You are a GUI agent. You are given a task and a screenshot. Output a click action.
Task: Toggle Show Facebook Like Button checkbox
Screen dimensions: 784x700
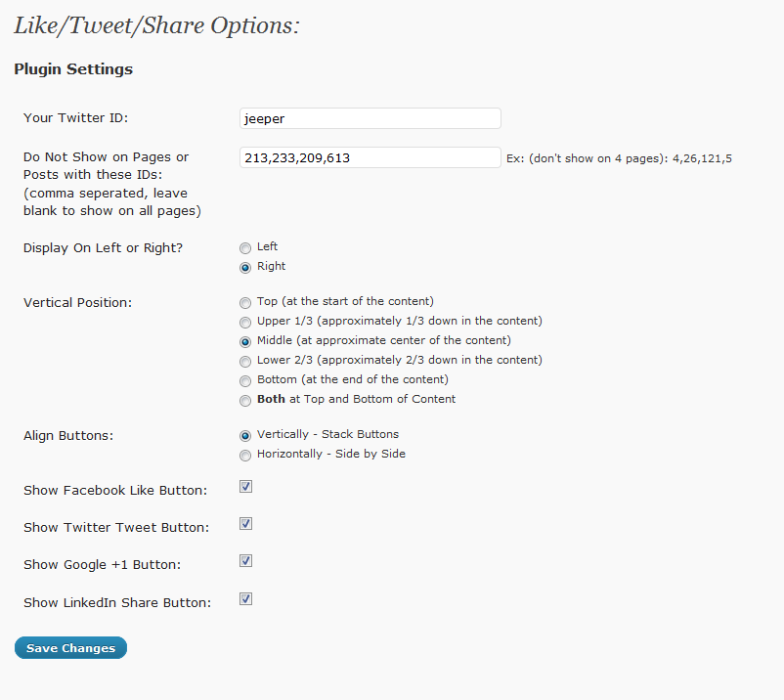pos(246,486)
